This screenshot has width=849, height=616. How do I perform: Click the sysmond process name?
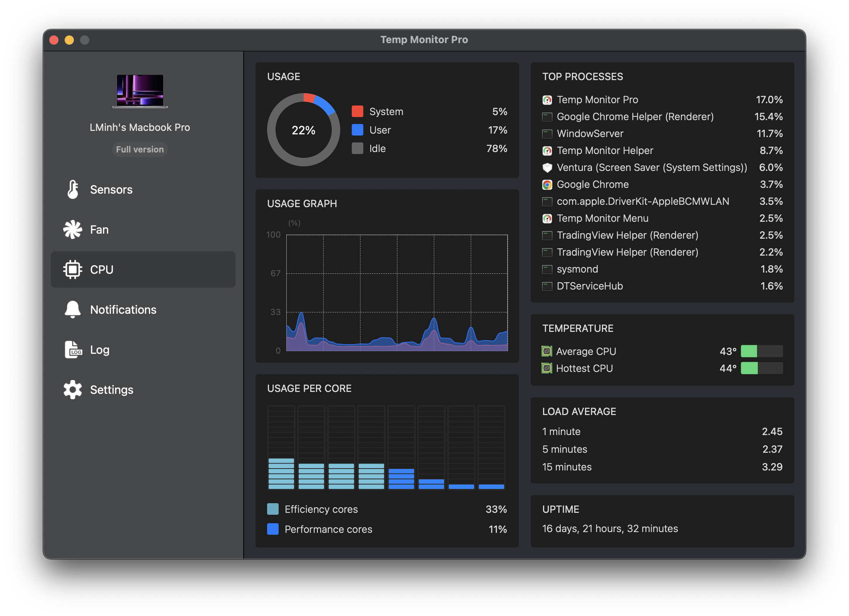(x=578, y=269)
